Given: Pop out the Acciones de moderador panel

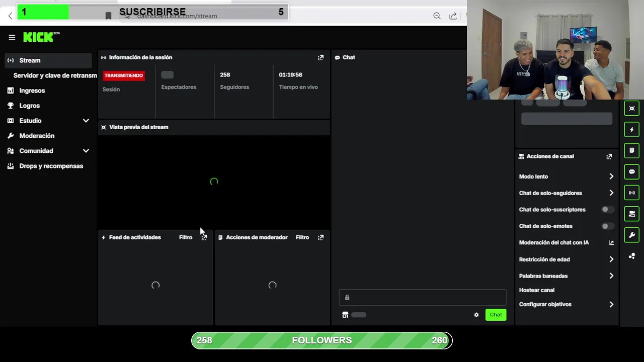Looking at the screenshot, I should coord(320,237).
